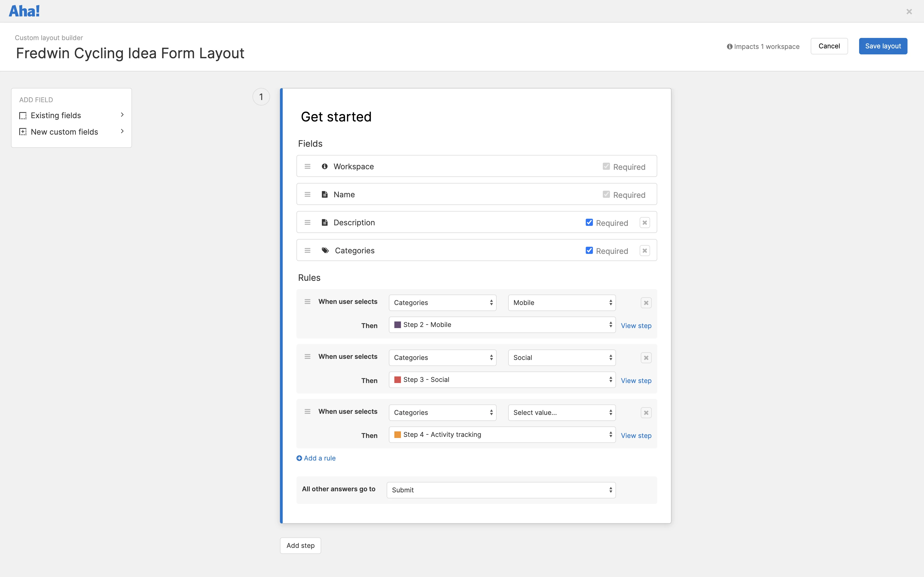Screen dimensions: 924x577
Task: Delete the Mobile rule using its X icon
Action: tap(646, 303)
